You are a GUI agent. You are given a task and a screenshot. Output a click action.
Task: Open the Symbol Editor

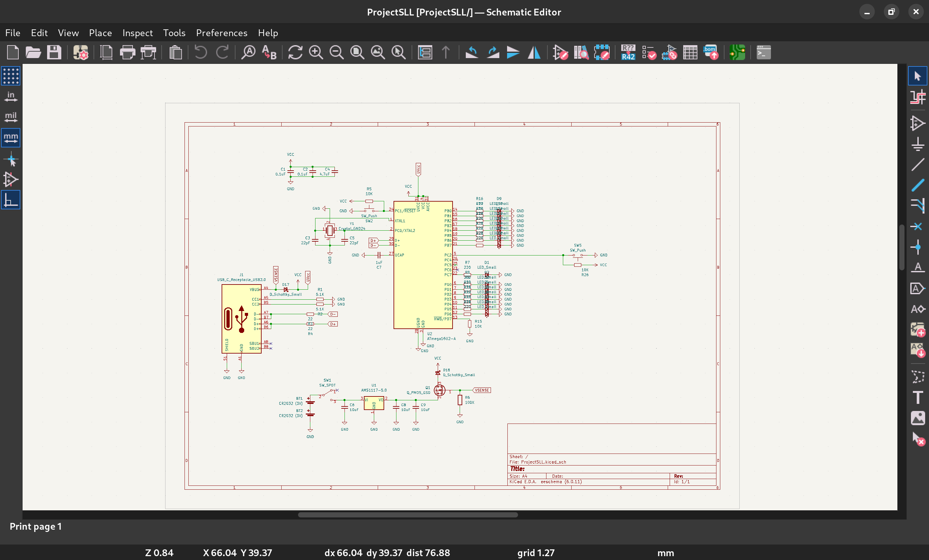(560, 52)
